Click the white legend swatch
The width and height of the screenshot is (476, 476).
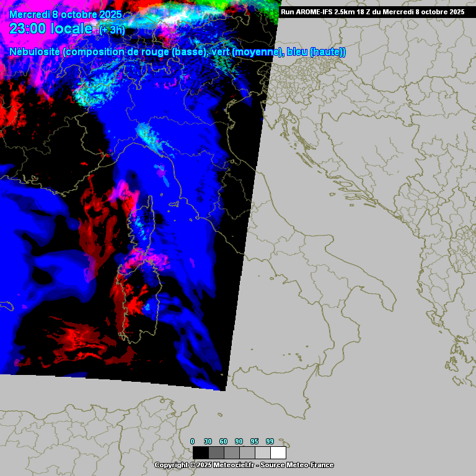tap(278, 452)
